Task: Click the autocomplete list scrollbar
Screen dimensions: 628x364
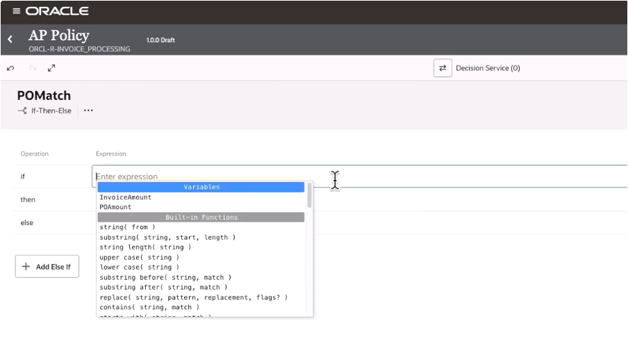Action: point(309,196)
